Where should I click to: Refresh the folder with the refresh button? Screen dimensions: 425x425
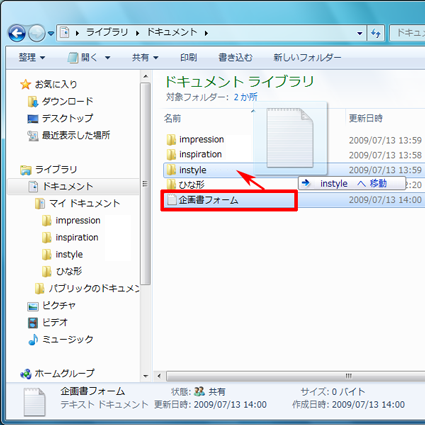(376, 33)
